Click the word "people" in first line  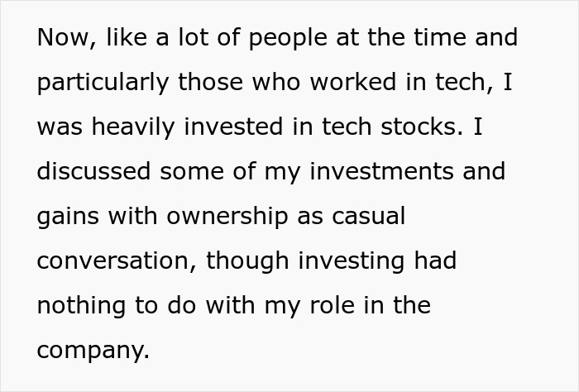point(288,38)
